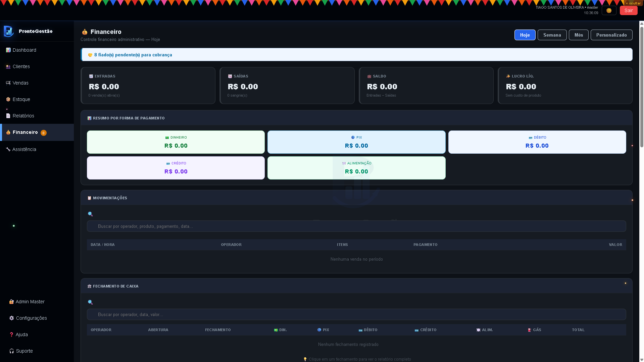644x362 pixels.
Task: Focus the Fechamento de Caixa search field
Action: click(356, 314)
